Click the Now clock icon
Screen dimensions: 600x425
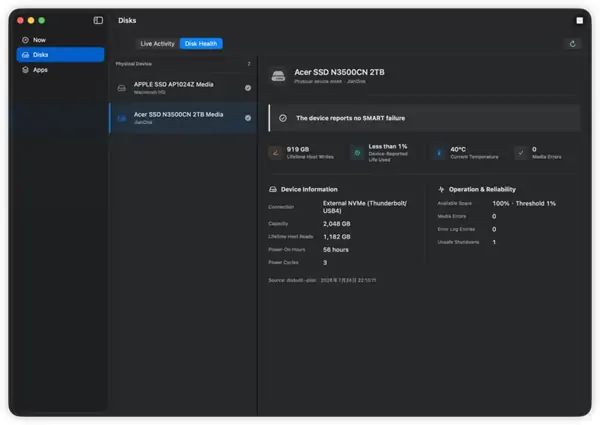point(25,40)
